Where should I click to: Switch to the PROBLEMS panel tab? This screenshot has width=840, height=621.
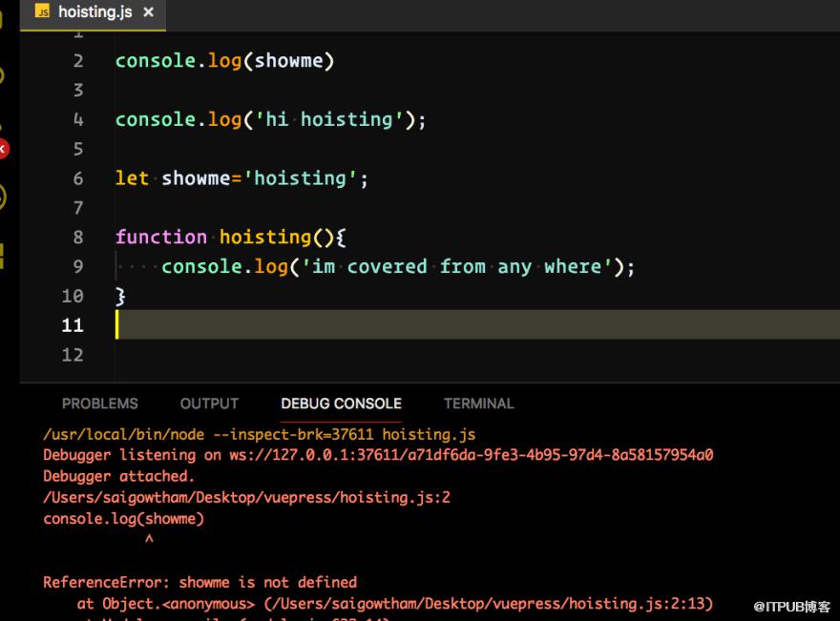[100, 404]
